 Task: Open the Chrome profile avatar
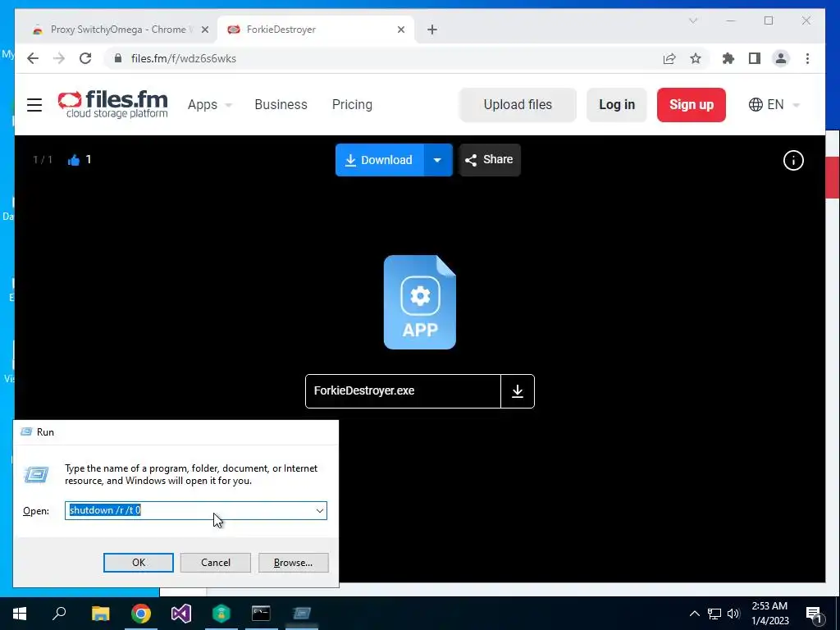[x=781, y=58]
